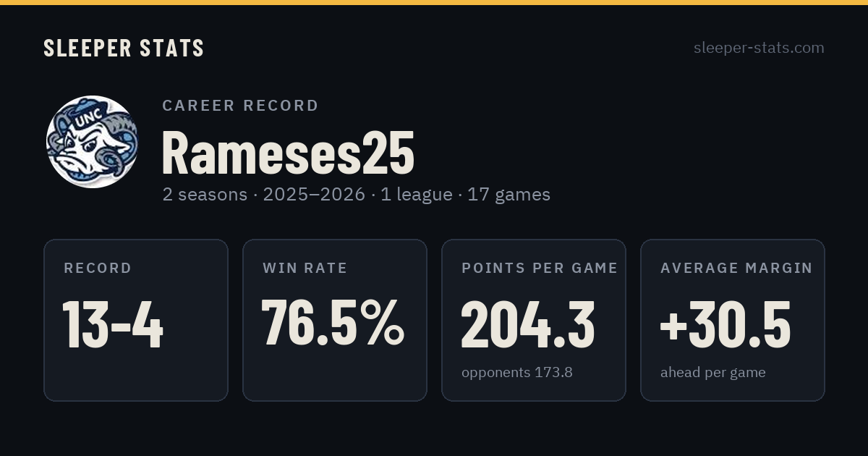The image size is (868, 456).
Task: Click the seasons and games summary line
Action: (x=357, y=195)
